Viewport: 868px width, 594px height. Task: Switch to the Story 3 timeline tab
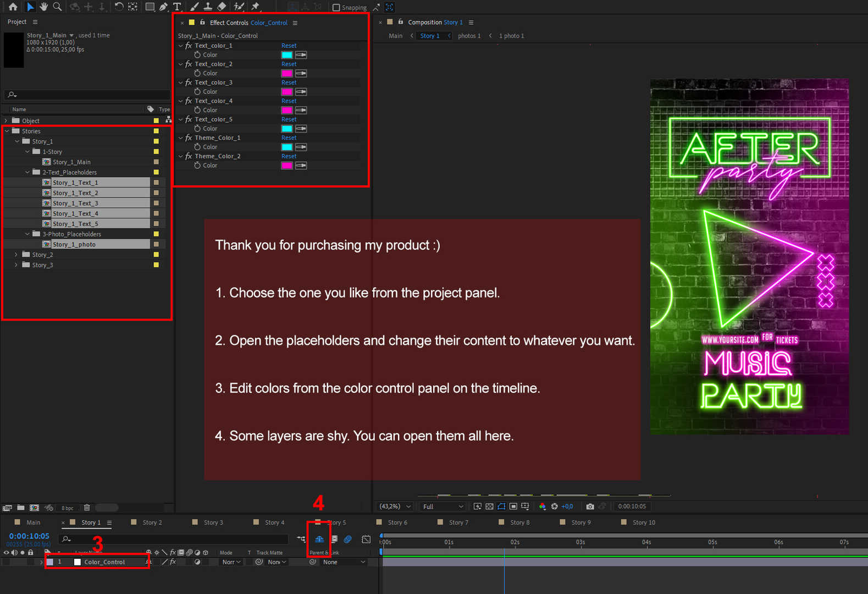213,522
